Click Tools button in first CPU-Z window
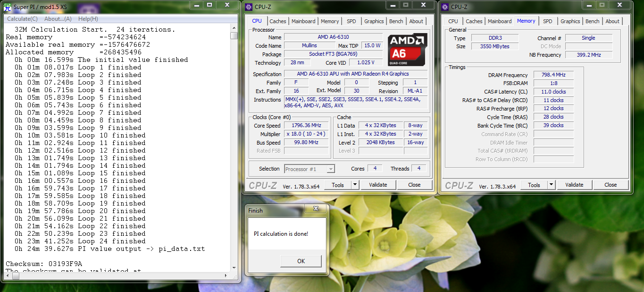This screenshot has height=292, width=644. (338, 185)
